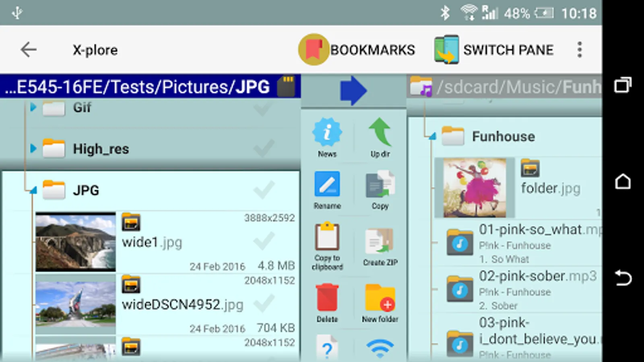Image resolution: width=644 pixels, height=362 pixels.
Task: Toggle the JPG folder checkmark
Action: (264, 190)
